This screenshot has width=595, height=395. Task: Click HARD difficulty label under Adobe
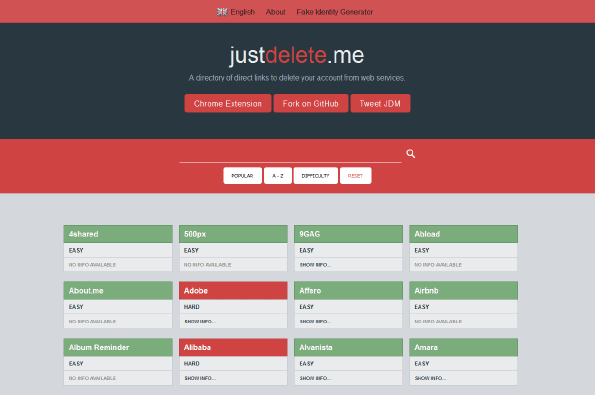(x=192, y=307)
